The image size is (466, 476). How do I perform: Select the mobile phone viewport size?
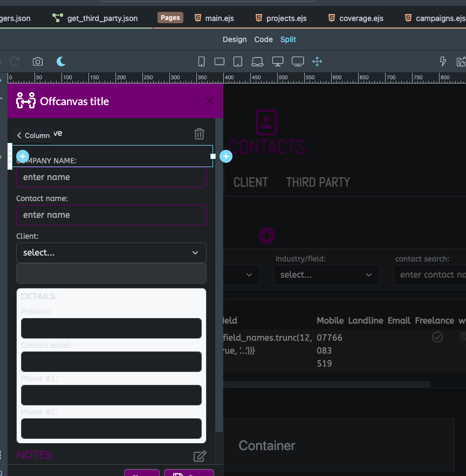click(x=201, y=61)
